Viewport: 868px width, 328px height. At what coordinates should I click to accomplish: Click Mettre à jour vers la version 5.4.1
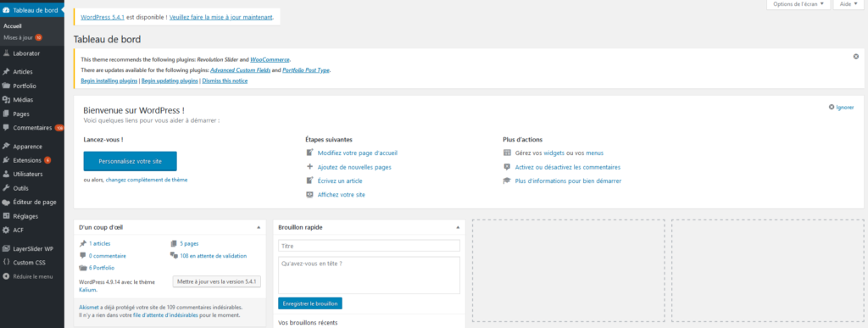(x=217, y=281)
